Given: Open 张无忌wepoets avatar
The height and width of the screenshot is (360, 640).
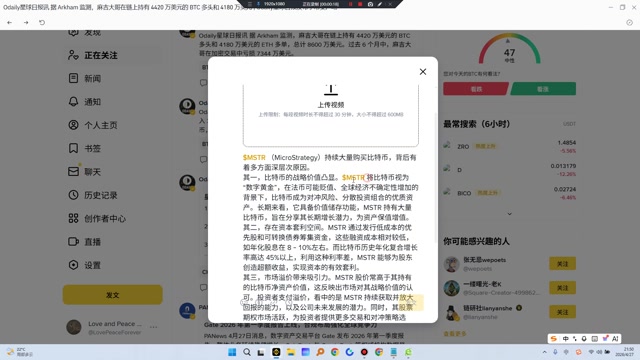Looking at the screenshot, I should click(x=451, y=264).
